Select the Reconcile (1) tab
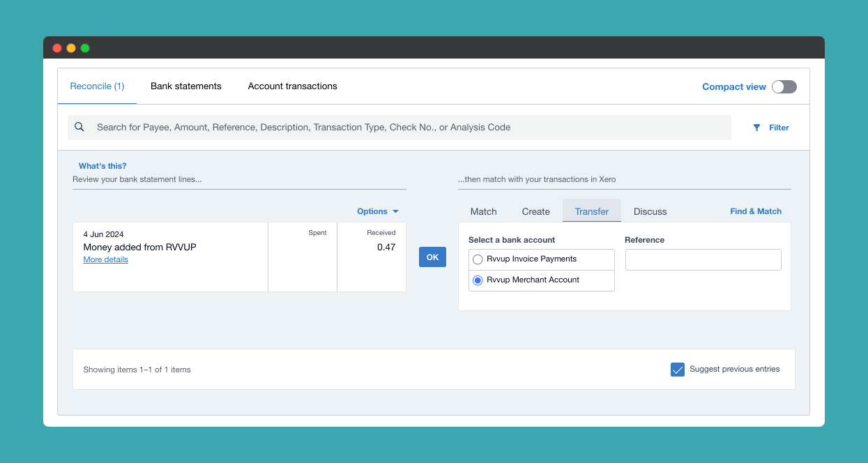The height and width of the screenshot is (463, 868). [97, 86]
